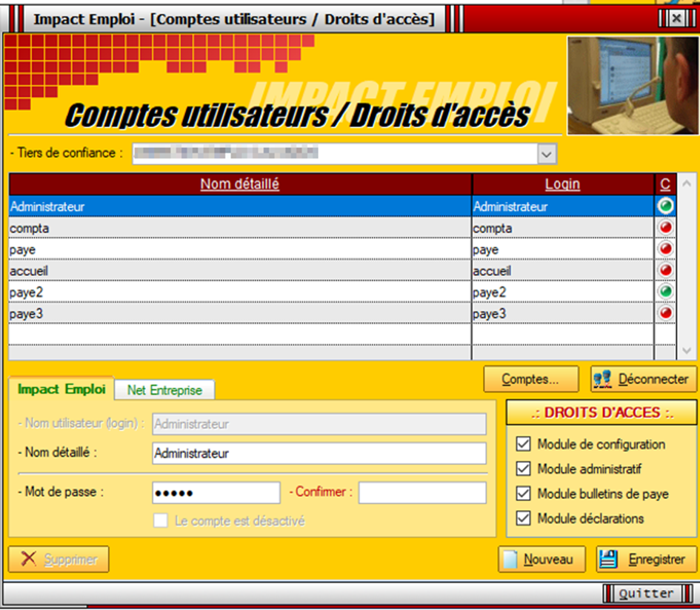Toggle the Module de configuration checkbox
Image resolution: width=700 pixels, height=610 pixels.
[523, 444]
